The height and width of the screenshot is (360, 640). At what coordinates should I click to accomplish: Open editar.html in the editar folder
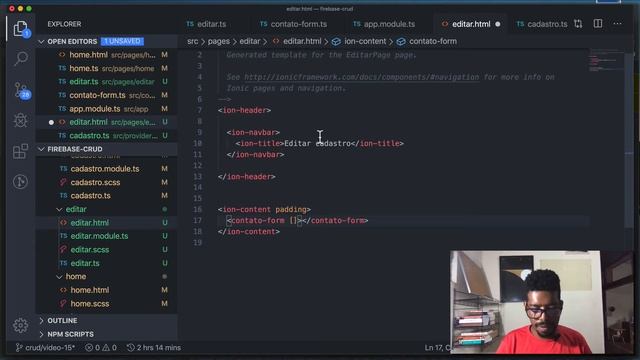(107, 222)
